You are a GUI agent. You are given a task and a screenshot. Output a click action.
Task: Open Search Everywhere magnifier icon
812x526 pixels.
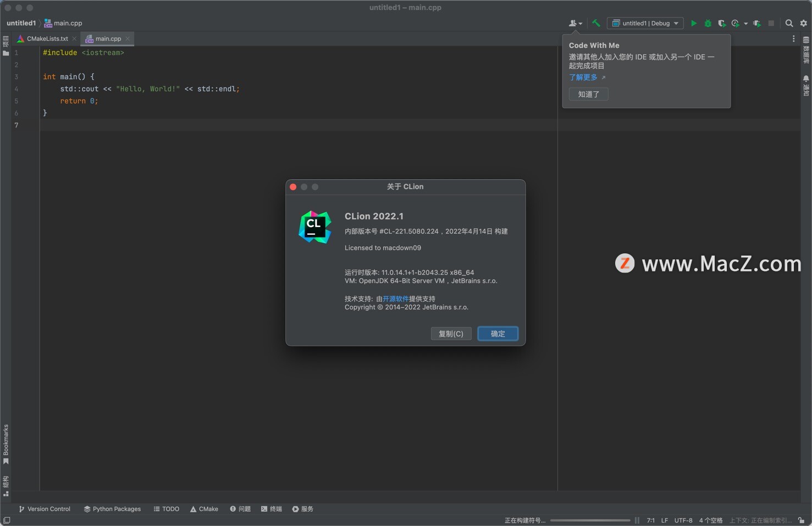[789, 23]
